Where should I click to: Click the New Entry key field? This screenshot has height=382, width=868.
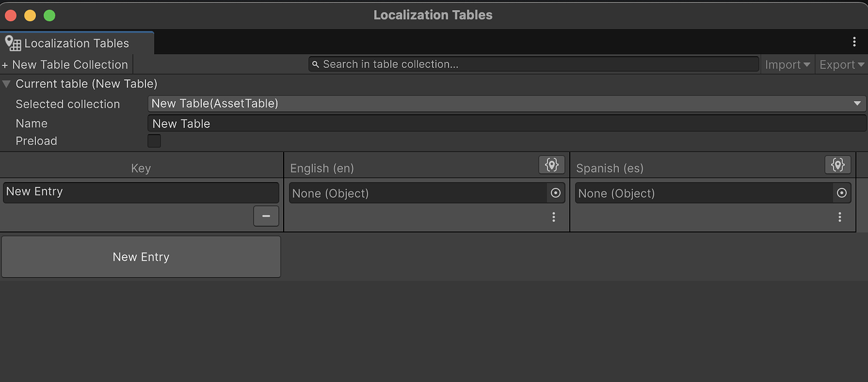pos(141,192)
